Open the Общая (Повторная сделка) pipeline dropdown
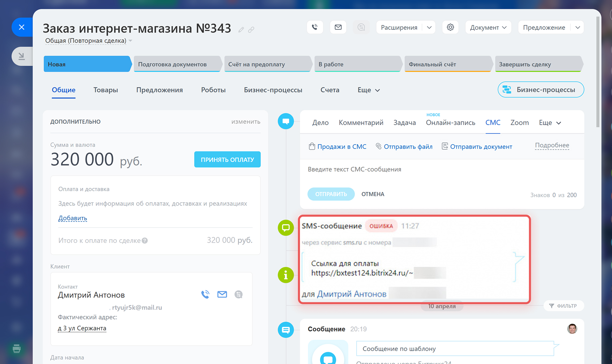This screenshot has height=364, width=612. pyautogui.click(x=89, y=41)
